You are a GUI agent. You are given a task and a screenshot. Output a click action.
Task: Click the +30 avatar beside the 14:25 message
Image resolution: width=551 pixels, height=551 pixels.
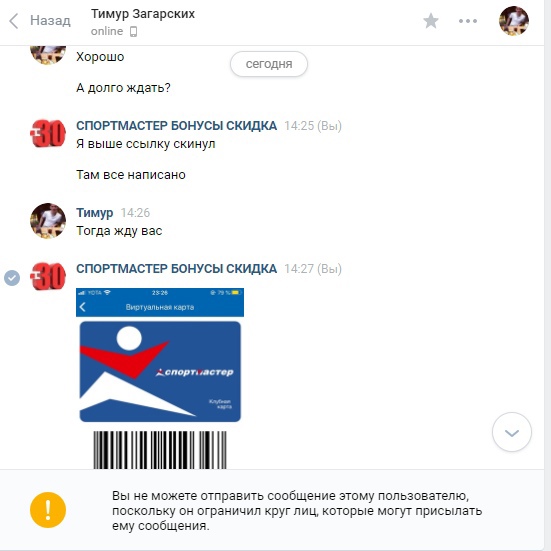[48, 134]
